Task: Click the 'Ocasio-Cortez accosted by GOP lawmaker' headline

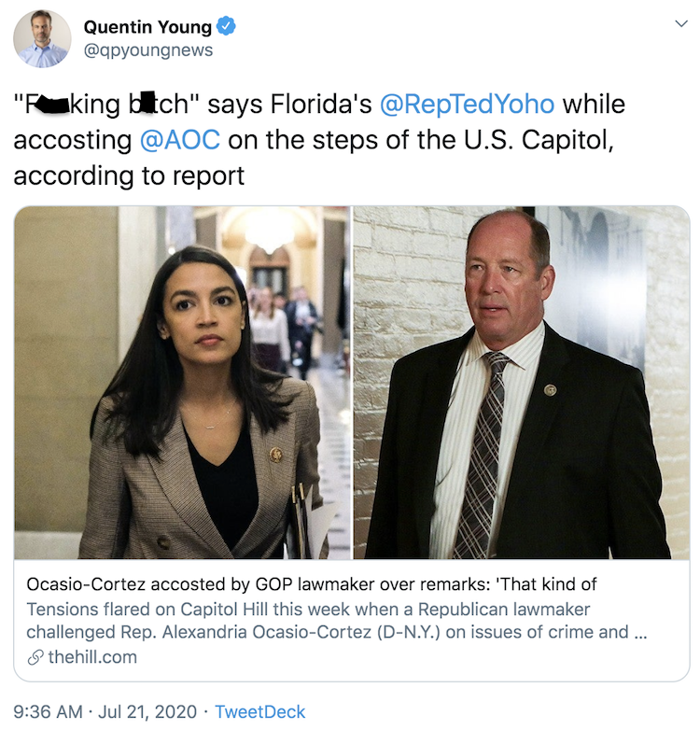Action: (312, 584)
